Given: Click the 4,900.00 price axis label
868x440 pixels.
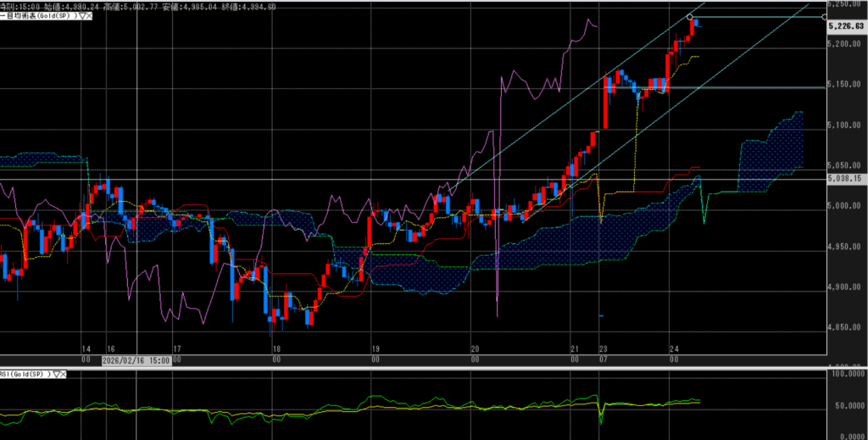Looking at the screenshot, I should coord(844,288).
